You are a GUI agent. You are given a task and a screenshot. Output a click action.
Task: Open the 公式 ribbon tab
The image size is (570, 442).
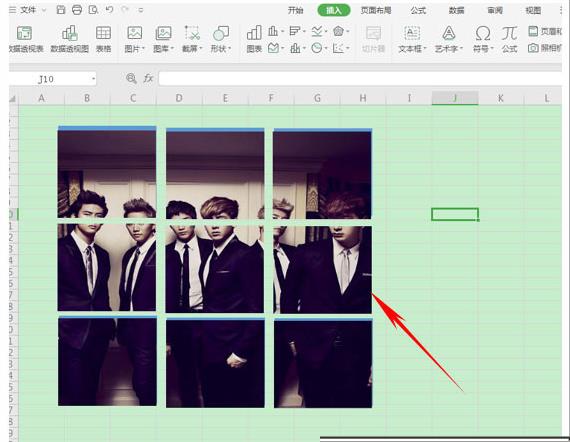418,10
